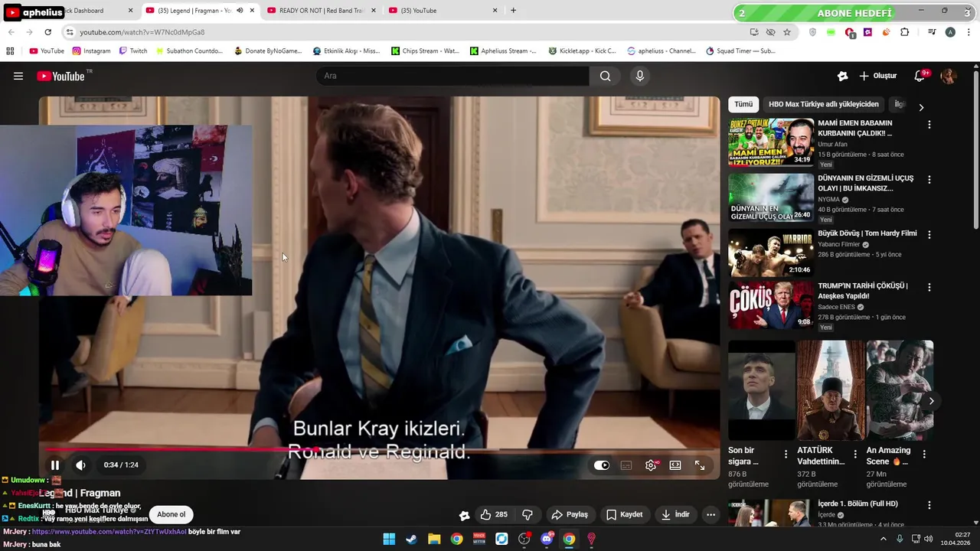This screenshot has width=980, height=551.
Task: Share the video using Paylaş
Action: [x=570, y=514]
